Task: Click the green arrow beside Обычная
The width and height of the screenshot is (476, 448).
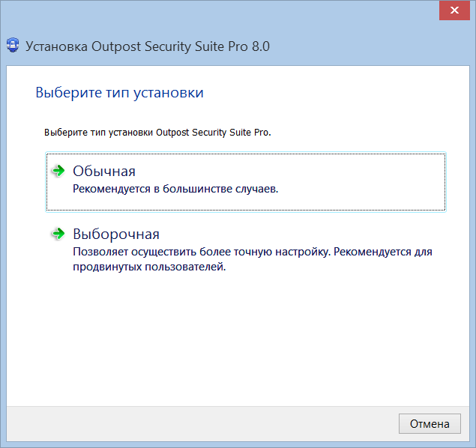Action: point(57,171)
